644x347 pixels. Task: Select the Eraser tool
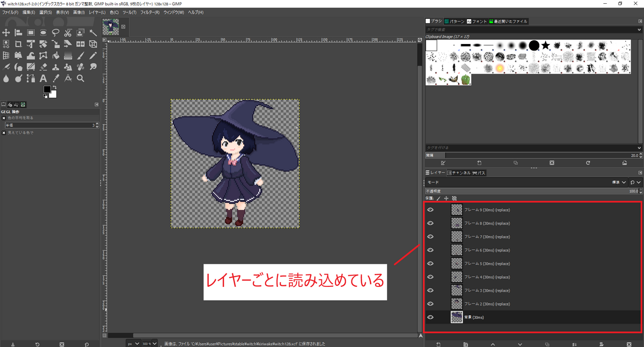coord(43,67)
